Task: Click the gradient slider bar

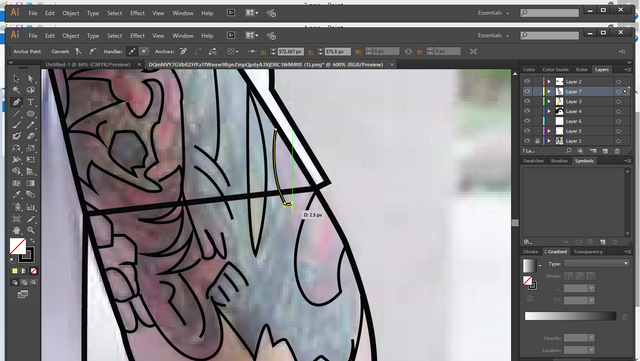Action: [570, 316]
